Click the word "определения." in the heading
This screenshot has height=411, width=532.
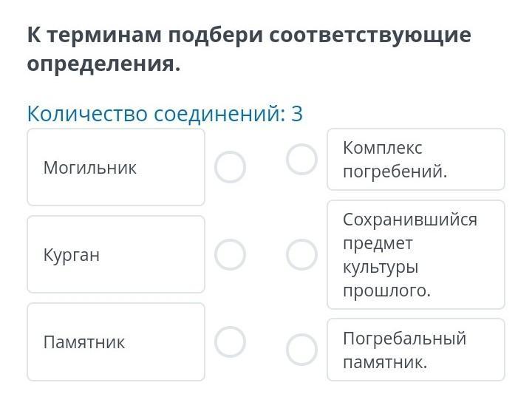pyautogui.click(x=103, y=64)
